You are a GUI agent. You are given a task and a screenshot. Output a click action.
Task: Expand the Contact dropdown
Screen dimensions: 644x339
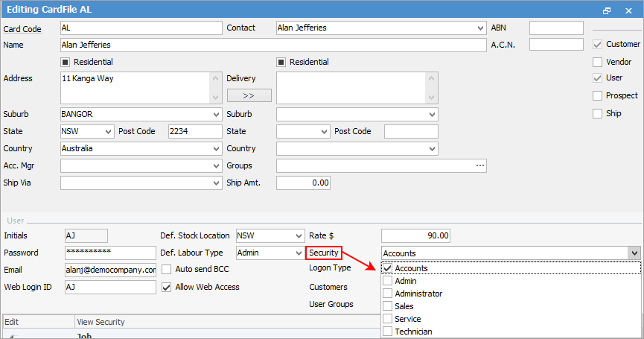480,28
